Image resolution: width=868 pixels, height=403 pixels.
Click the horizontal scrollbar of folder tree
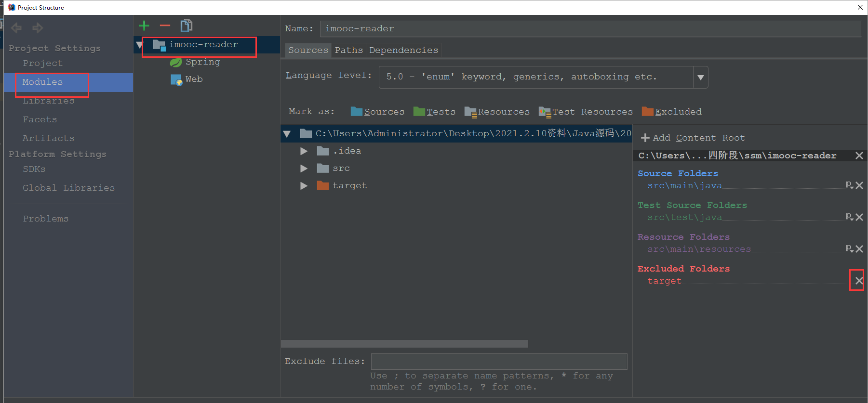tap(404, 344)
